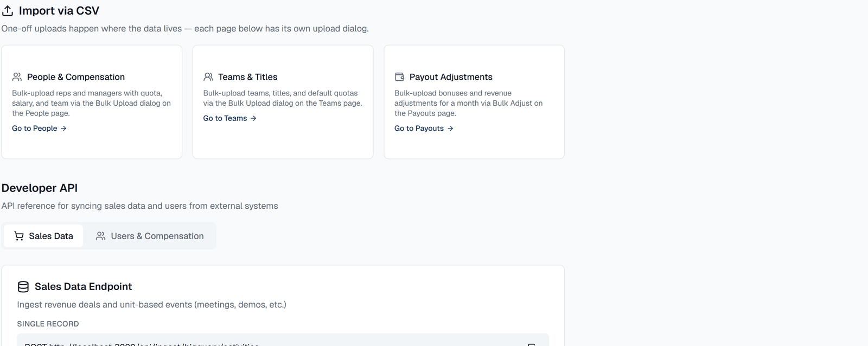
Task: Follow the Go to Teams link
Action: pyautogui.click(x=230, y=118)
